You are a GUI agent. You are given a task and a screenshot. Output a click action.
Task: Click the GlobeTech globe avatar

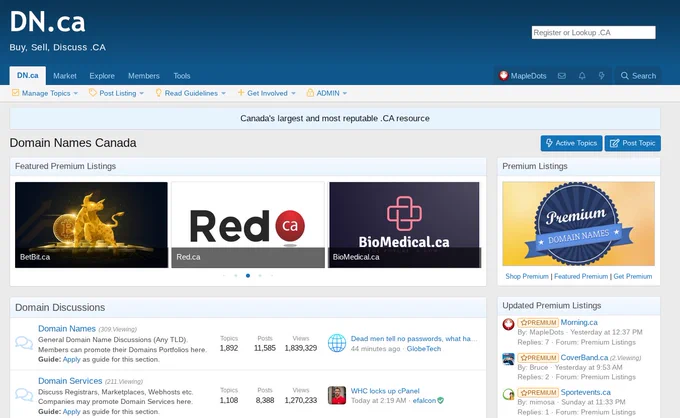click(337, 343)
